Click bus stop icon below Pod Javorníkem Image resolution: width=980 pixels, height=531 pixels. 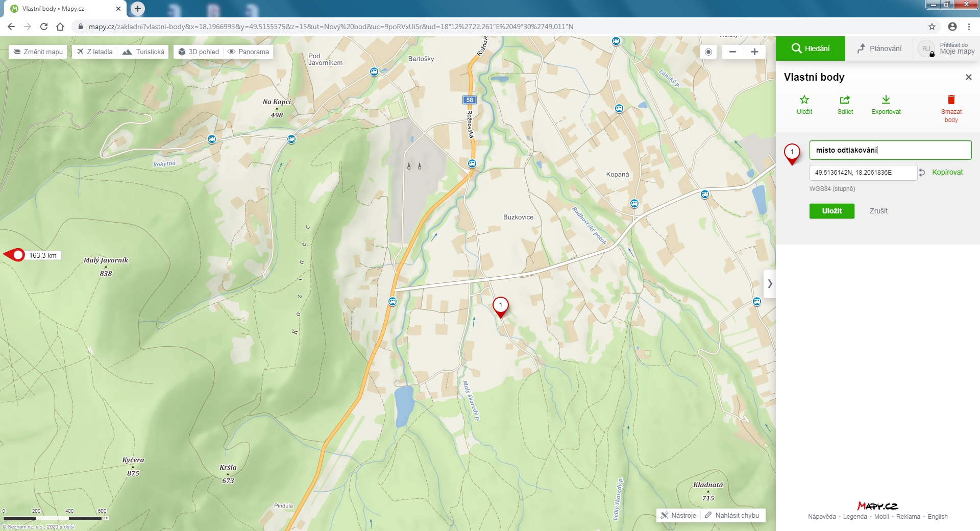[374, 72]
